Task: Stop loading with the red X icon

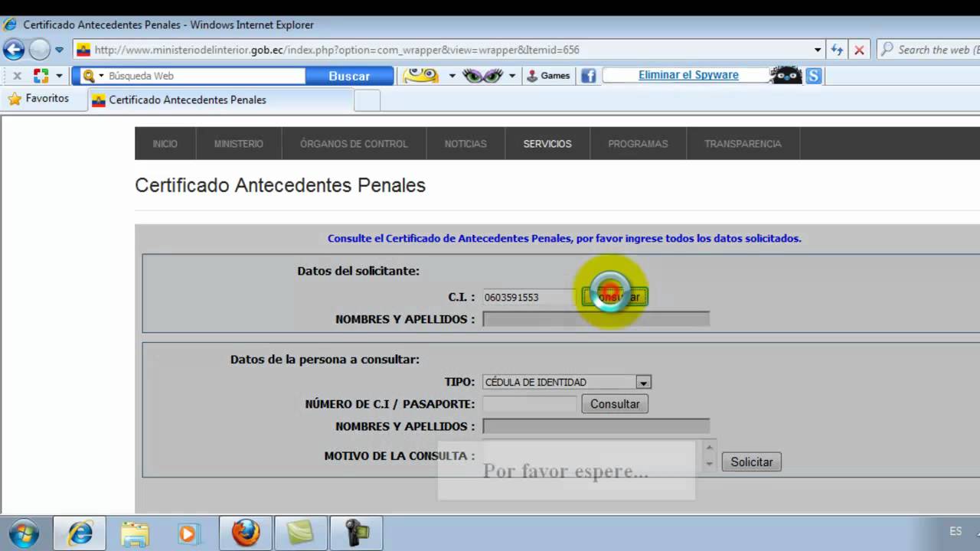Action: coord(859,50)
